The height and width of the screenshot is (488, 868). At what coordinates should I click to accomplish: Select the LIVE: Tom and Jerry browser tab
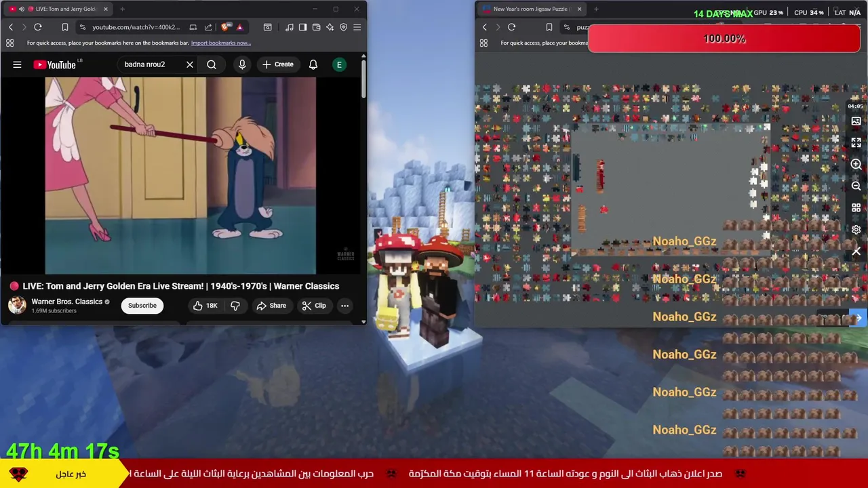click(x=58, y=9)
